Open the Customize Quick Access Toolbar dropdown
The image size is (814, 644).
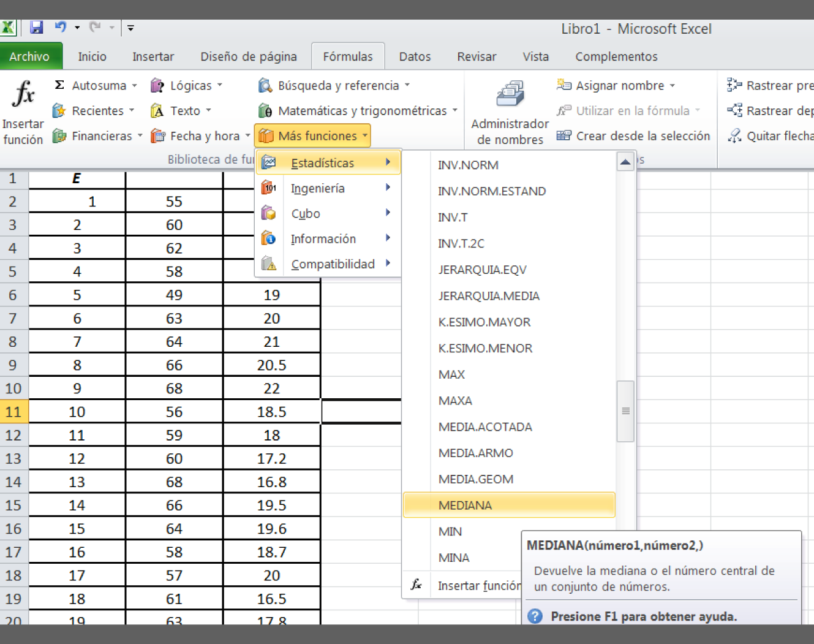point(130,28)
